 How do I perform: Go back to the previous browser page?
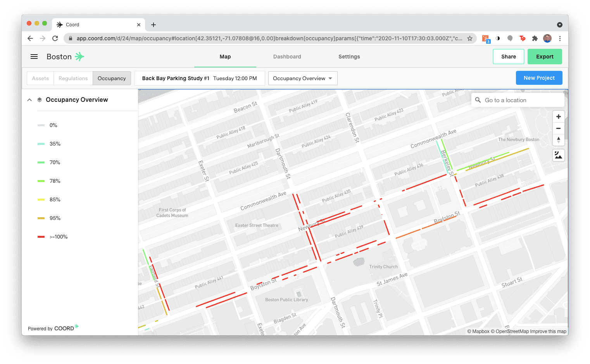pyautogui.click(x=30, y=38)
